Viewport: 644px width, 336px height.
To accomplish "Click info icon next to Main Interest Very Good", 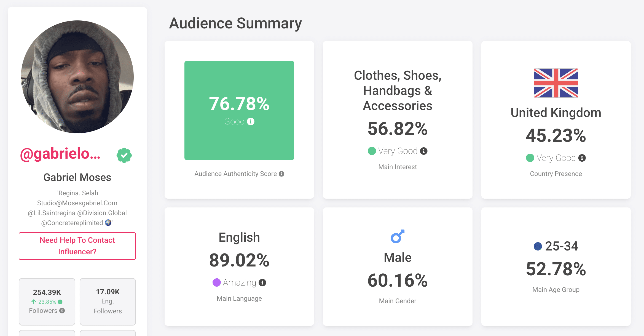I will 424,151.
